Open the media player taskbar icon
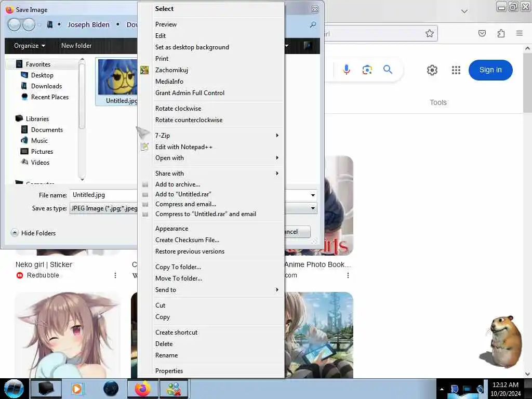The width and height of the screenshot is (532, 399). (77, 389)
